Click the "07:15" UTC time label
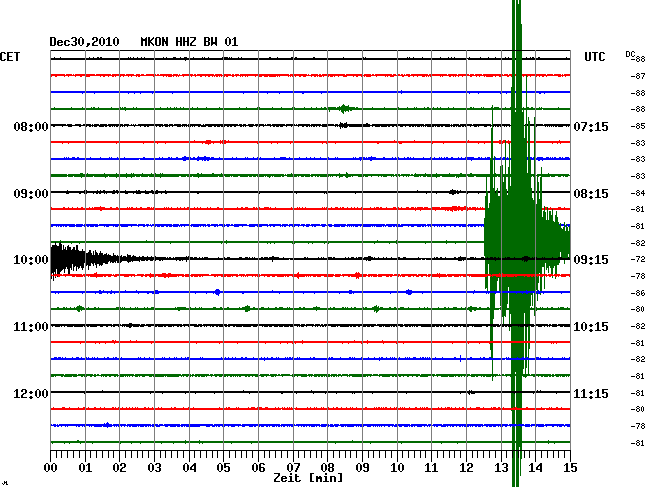Screen dimensions: 650x494 (x=591, y=126)
